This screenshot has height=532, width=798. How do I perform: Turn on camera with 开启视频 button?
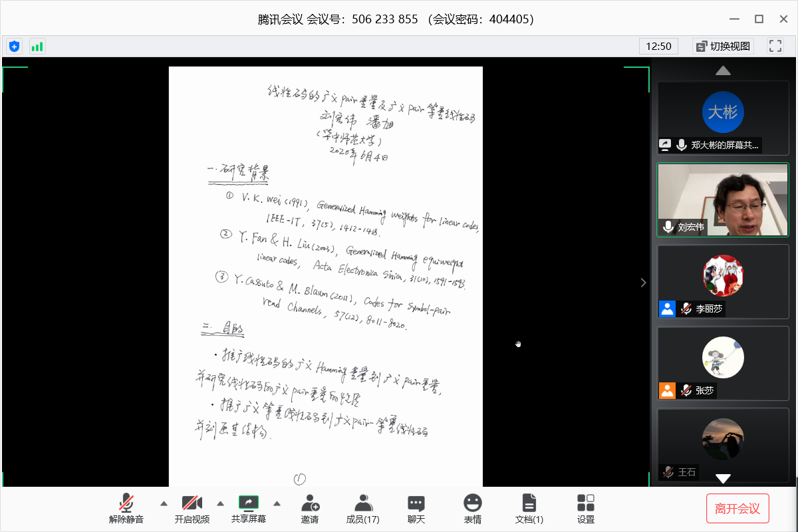coord(192,509)
